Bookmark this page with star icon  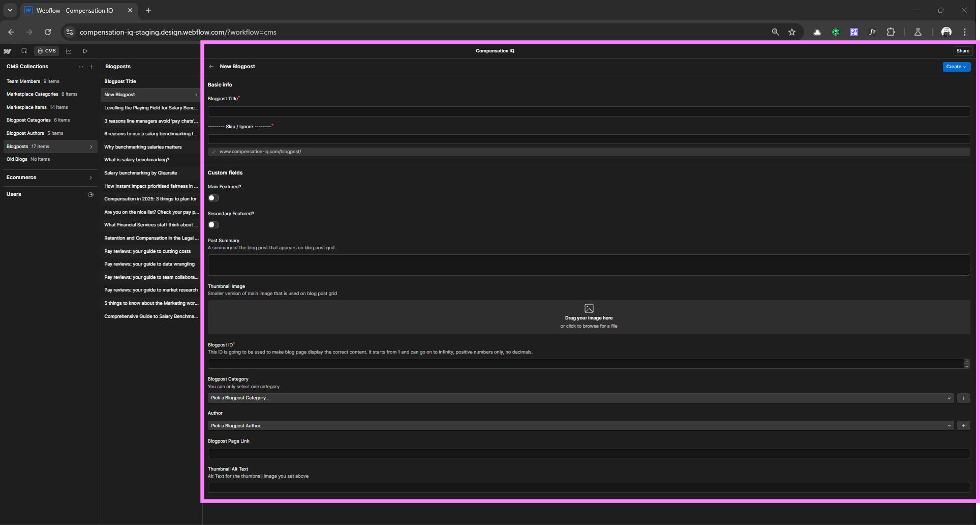(792, 32)
